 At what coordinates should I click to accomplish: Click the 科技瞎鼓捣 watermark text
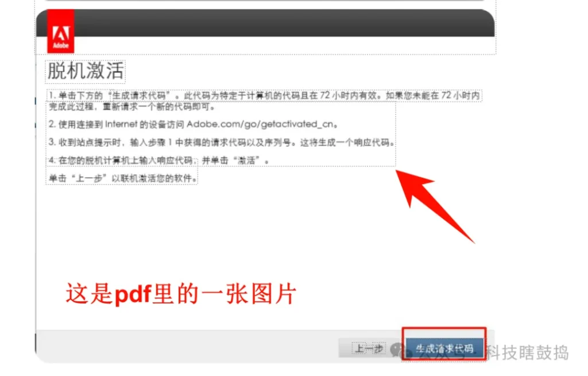click(x=528, y=352)
